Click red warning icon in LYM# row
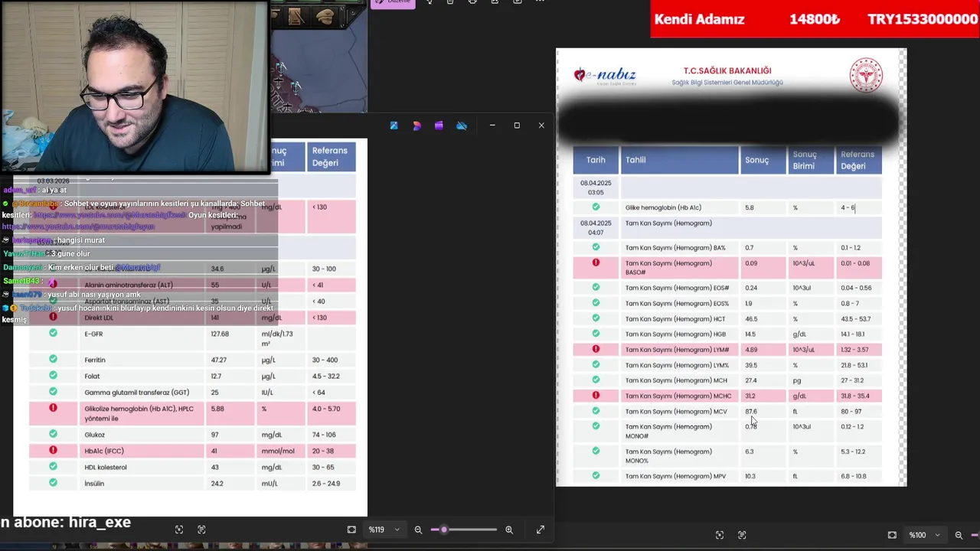This screenshot has width=980, height=551. (x=596, y=349)
